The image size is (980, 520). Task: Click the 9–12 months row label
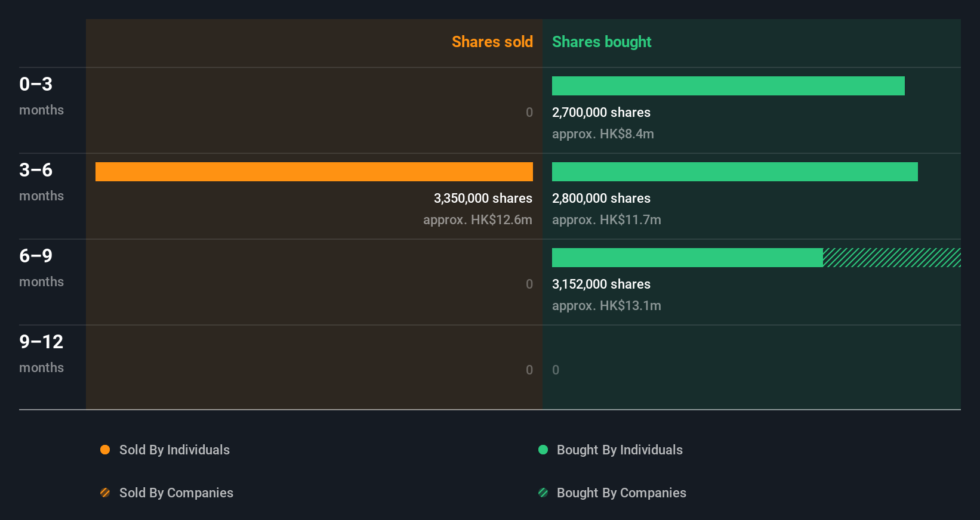click(x=41, y=354)
